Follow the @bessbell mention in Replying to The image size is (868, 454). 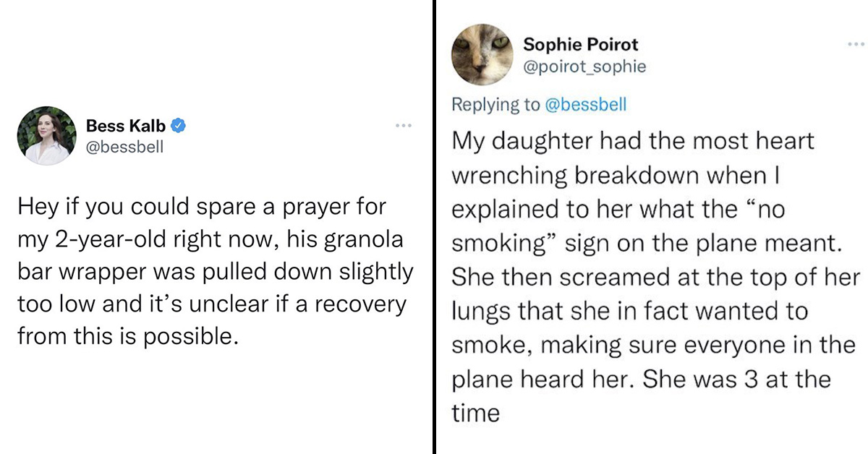click(x=585, y=105)
